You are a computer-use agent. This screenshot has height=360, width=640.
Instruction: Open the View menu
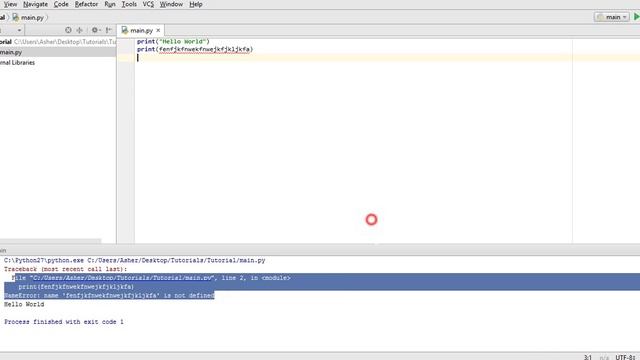pyautogui.click(x=10, y=4)
